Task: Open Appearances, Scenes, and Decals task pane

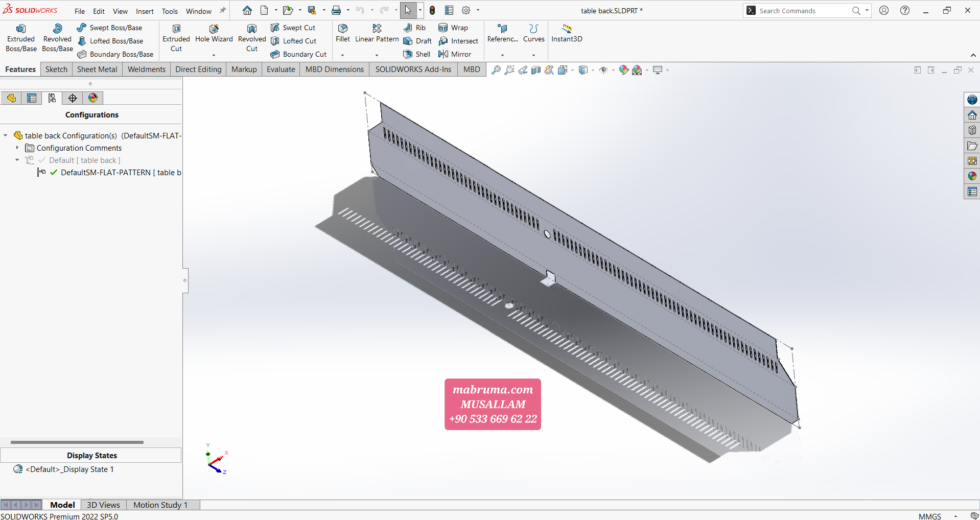Action: [972, 176]
